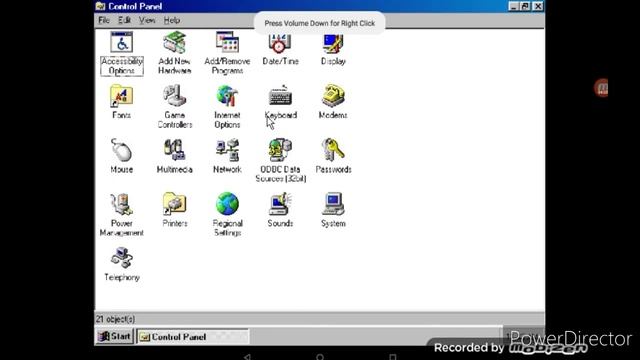The width and height of the screenshot is (640, 360).
Task: Select the ODBC Data Sources icon
Action: tap(280, 150)
